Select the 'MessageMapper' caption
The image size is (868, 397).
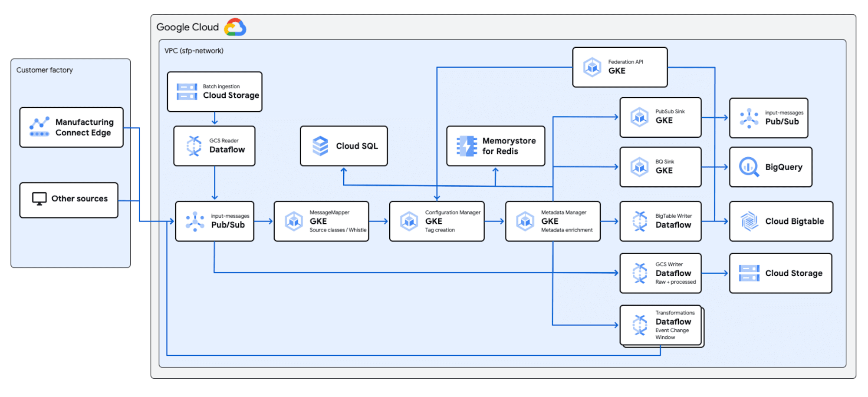point(329,212)
